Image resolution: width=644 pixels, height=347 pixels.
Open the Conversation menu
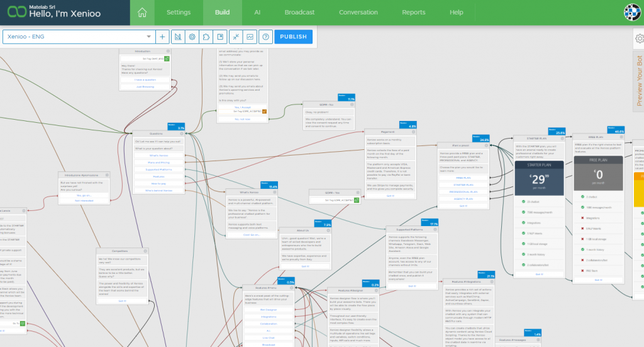pyautogui.click(x=358, y=13)
